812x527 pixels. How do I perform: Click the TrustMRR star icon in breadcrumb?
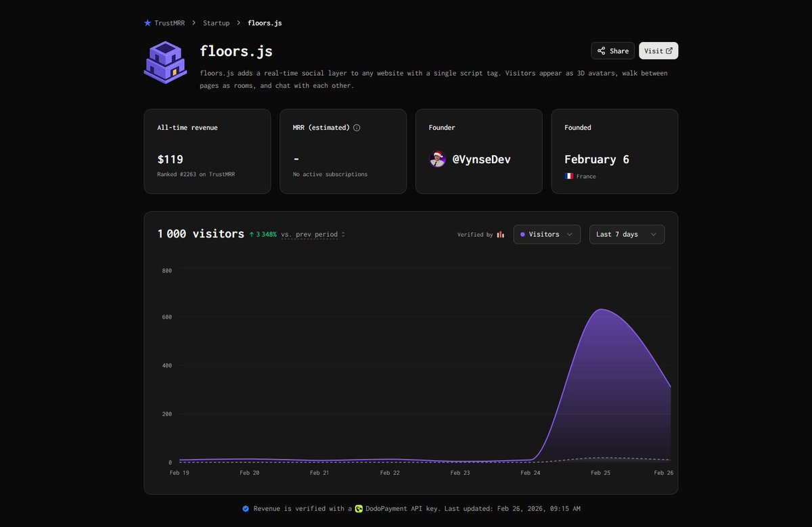148,22
